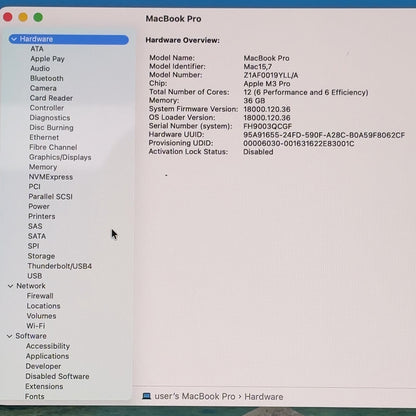416x416 pixels.
Task: Open Thunderbolt/USB4 information
Action: 60,266
